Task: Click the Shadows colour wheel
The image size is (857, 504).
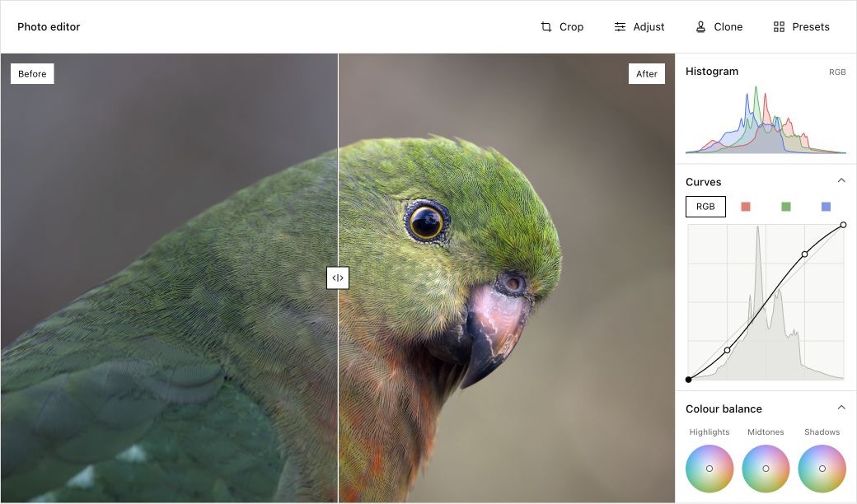Action: [x=822, y=469]
